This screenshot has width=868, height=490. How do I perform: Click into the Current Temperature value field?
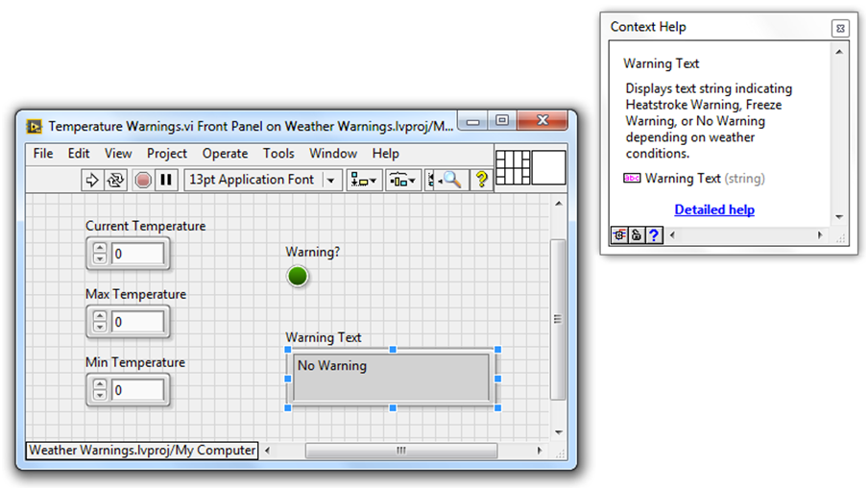pyautogui.click(x=137, y=255)
